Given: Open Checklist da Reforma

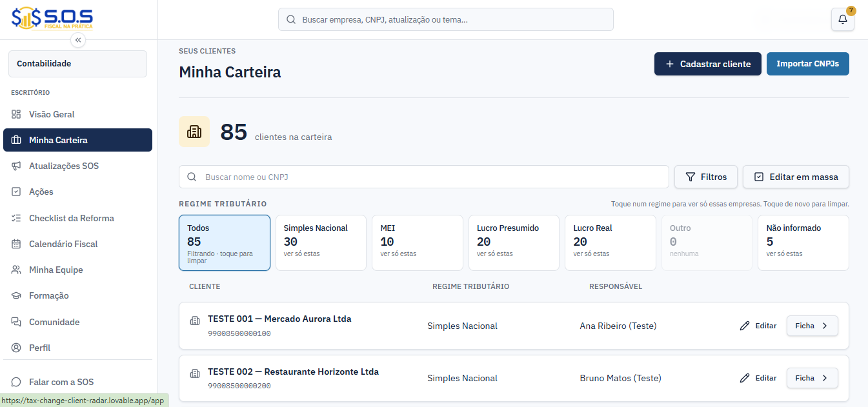Looking at the screenshot, I should pos(77,218).
